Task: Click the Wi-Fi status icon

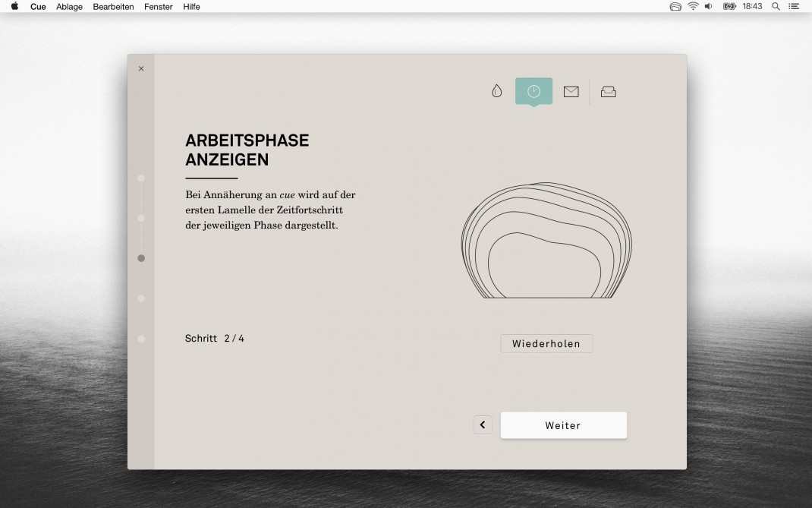Action: 693,6
